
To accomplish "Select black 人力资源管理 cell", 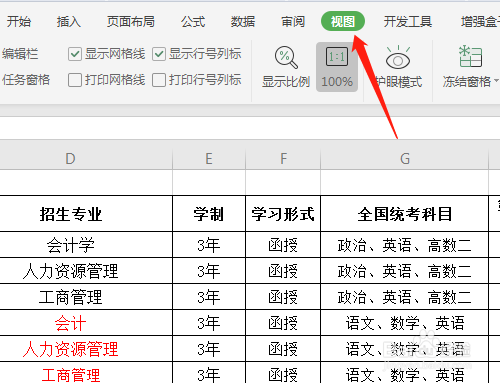I will click(x=86, y=271).
